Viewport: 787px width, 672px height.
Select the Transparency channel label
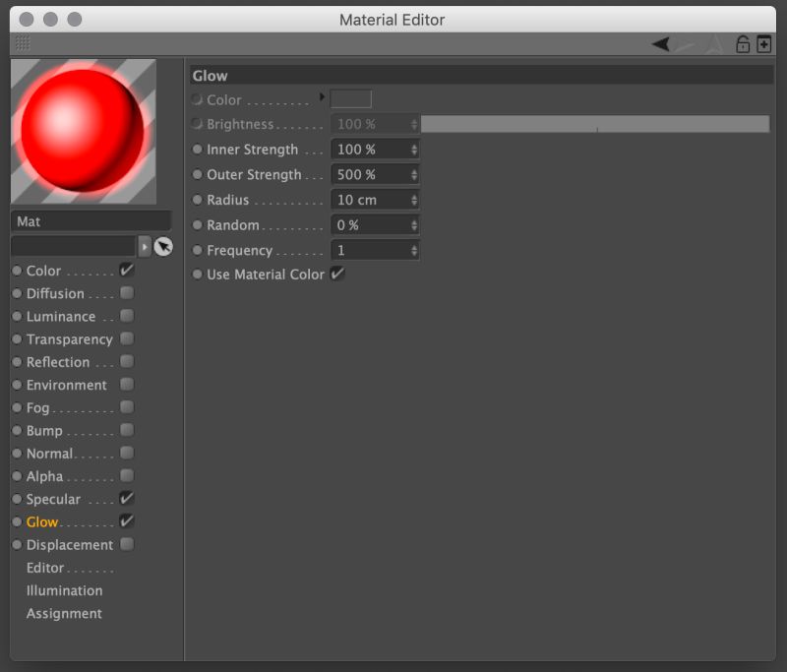[69, 339]
